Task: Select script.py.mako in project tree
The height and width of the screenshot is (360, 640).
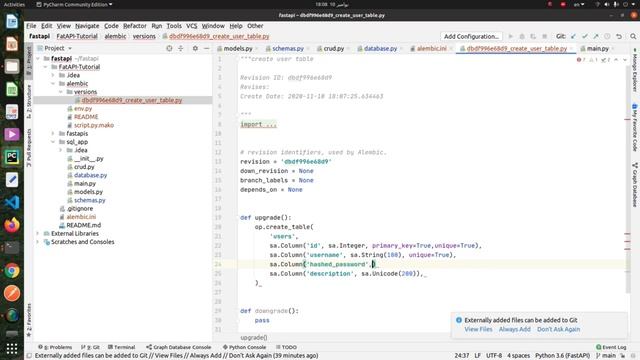Action: click(94, 125)
